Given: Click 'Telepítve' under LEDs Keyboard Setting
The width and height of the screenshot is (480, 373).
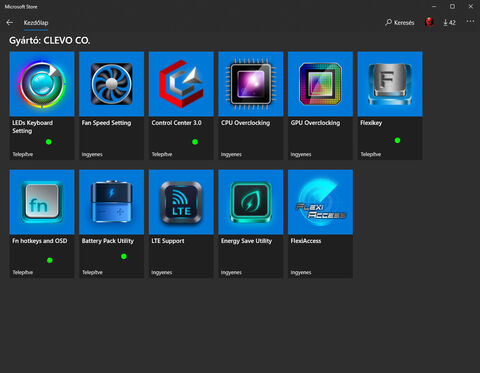Looking at the screenshot, I should 23,154.
